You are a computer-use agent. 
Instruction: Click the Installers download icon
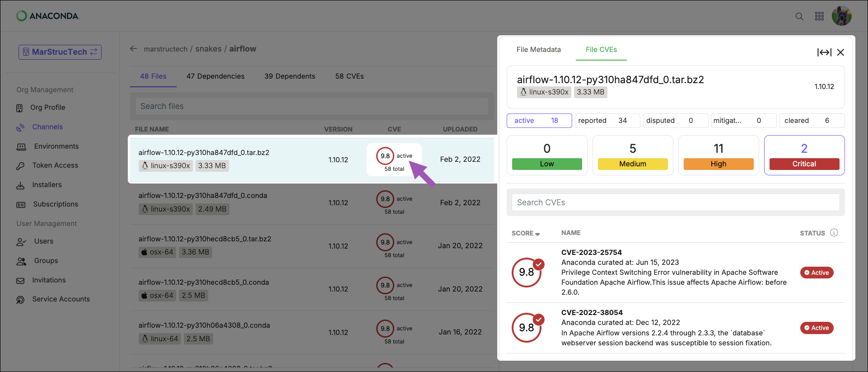click(x=20, y=185)
